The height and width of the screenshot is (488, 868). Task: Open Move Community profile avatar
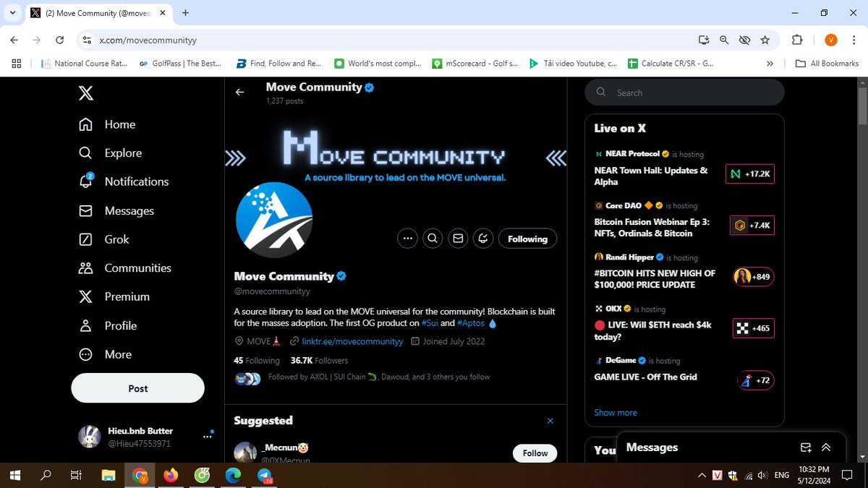coord(274,221)
